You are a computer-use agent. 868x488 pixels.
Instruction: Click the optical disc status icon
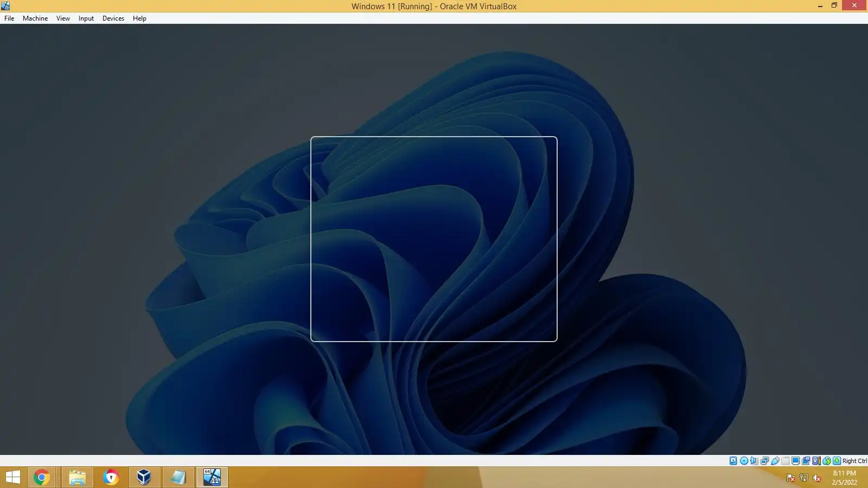[744, 461]
